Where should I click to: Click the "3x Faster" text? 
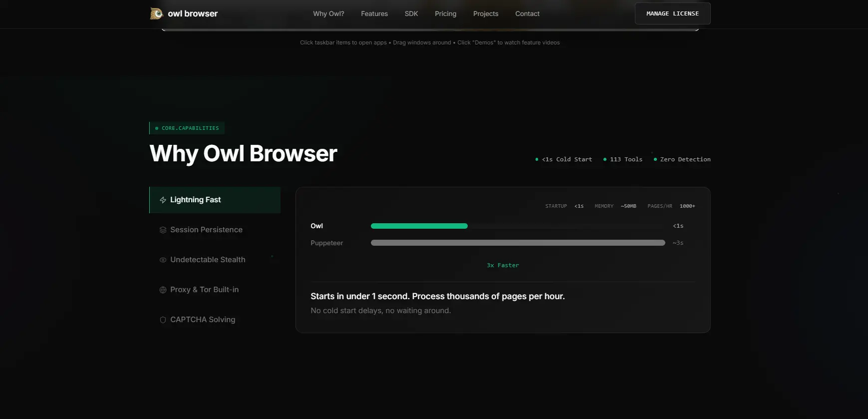pos(503,265)
